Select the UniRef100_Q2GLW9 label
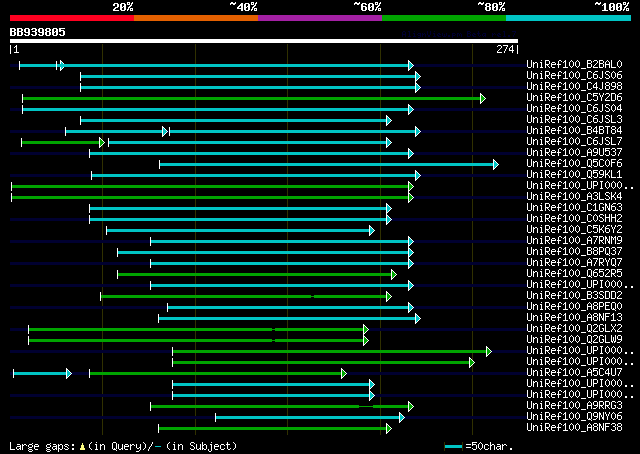The width and height of the screenshot is (640, 454). pyautogui.click(x=574, y=340)
